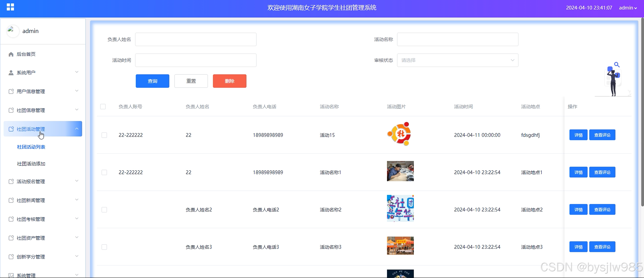
Task: Click the icon beside 创新学分管理
Action: pyautogui.click(x=11, y=256)
